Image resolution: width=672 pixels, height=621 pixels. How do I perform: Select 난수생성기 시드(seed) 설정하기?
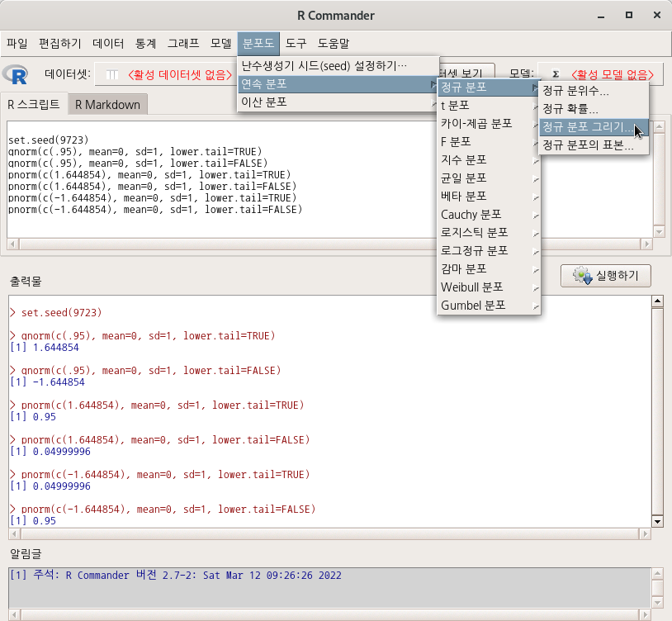coord(338,66)
